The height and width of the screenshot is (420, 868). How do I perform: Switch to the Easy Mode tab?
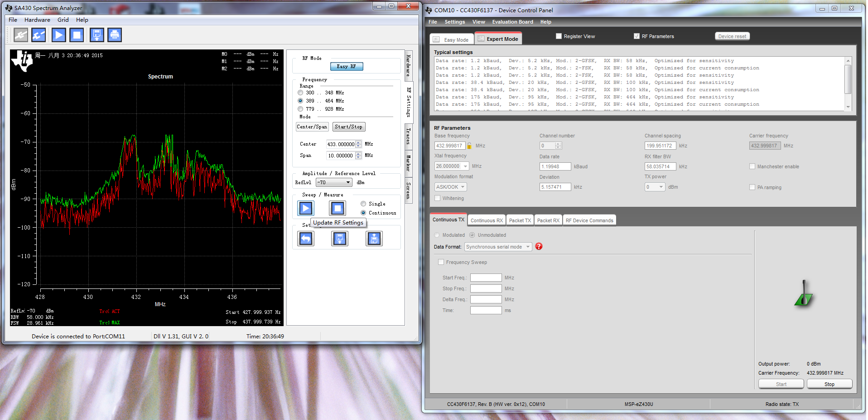point(452,39)
